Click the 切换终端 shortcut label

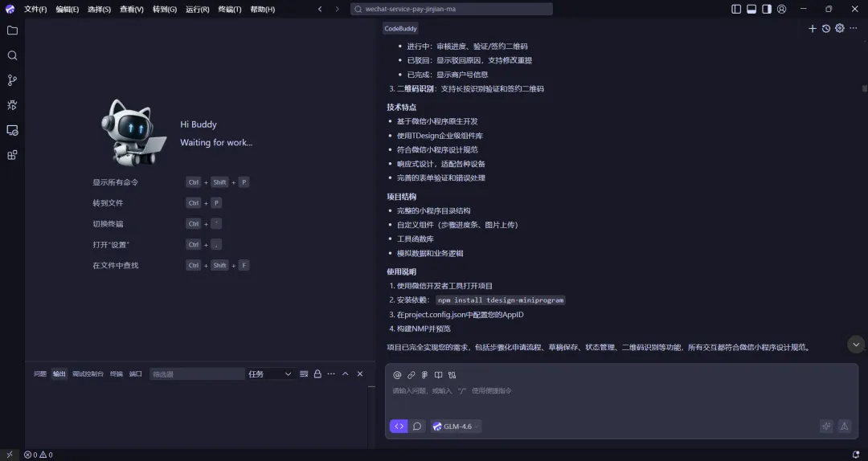pyautogui.click(x=108, y=224)
